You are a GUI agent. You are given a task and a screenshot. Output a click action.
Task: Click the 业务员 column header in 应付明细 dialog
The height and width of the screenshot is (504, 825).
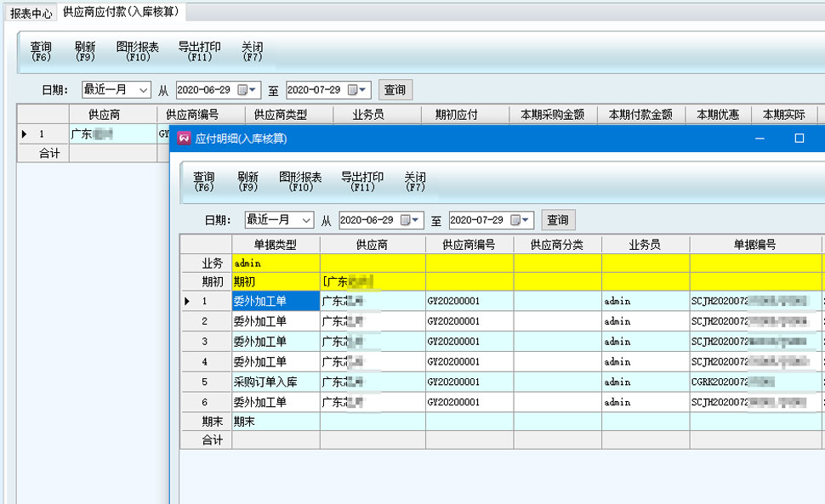645,245
